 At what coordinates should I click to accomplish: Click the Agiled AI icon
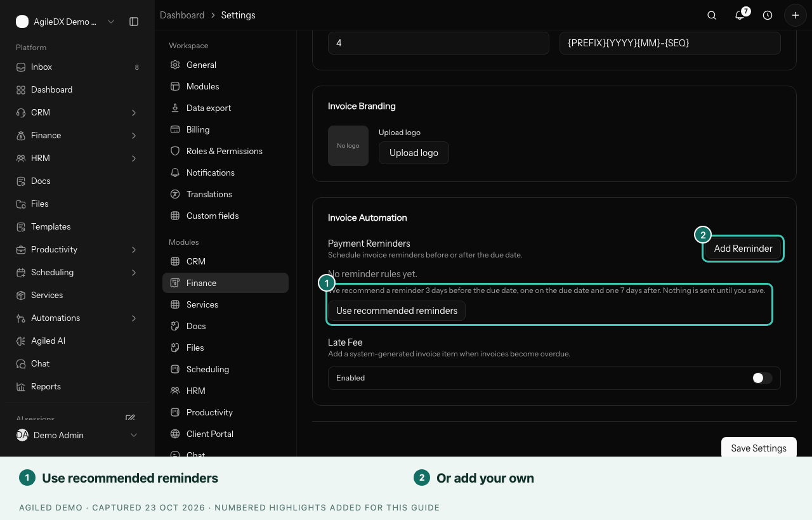click(x=21, y=341)
